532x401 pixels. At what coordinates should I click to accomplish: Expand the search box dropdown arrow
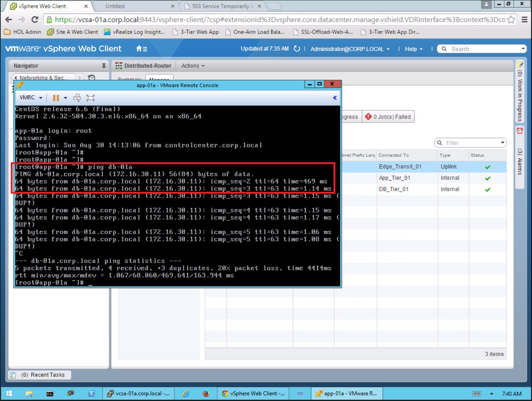pos(523,49)
